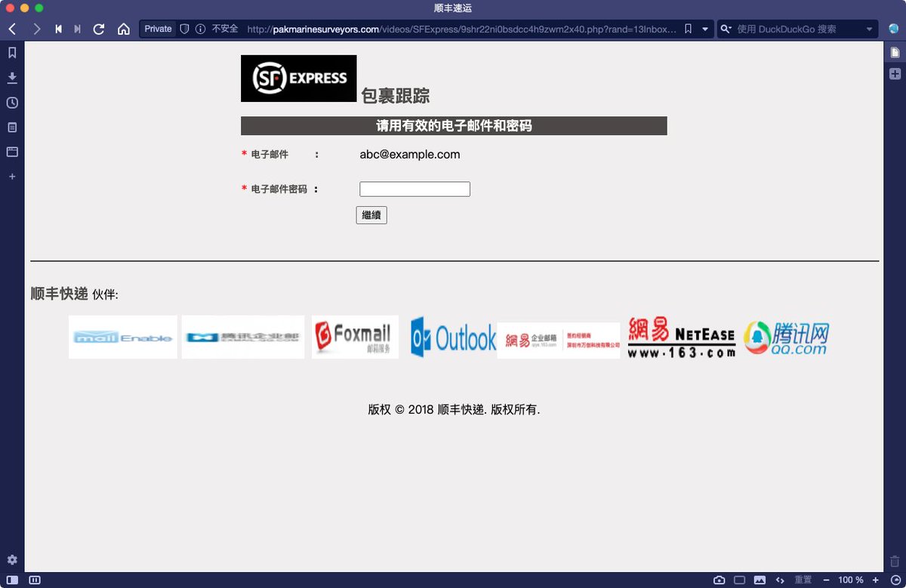The width and height of the screenshot is (906, 588).
Task: Click the fast forward button
Action: [x=77, y=29]
